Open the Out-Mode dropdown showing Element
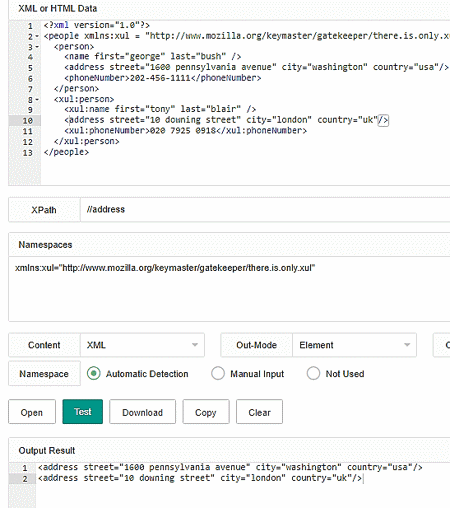The height and width of the screenshot is (508, 450). click(354, 345)
